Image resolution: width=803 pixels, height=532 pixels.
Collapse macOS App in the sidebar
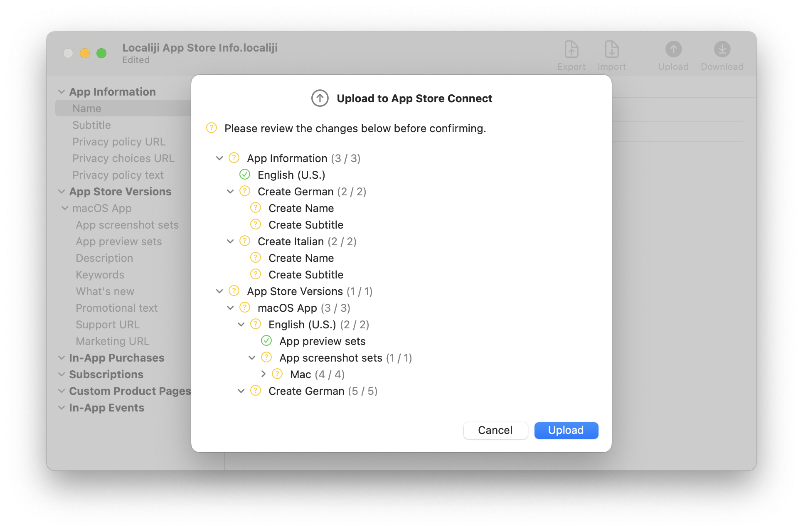(65, 208)
